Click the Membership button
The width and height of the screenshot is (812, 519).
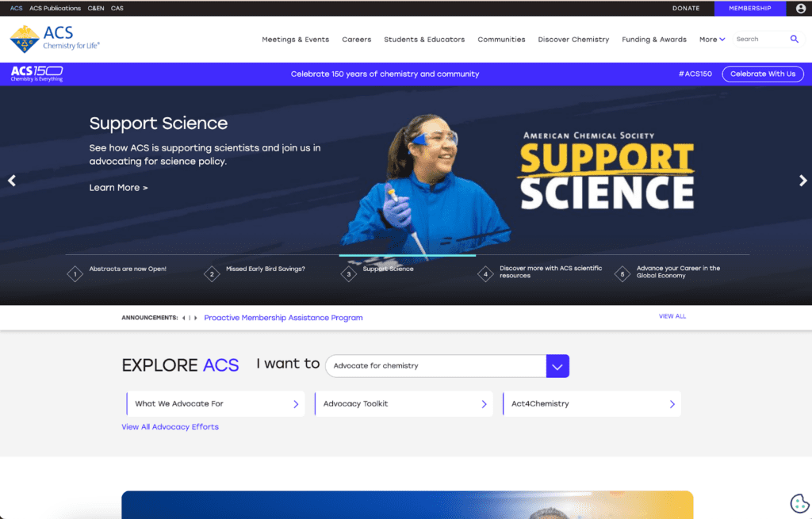coord(749,9)
